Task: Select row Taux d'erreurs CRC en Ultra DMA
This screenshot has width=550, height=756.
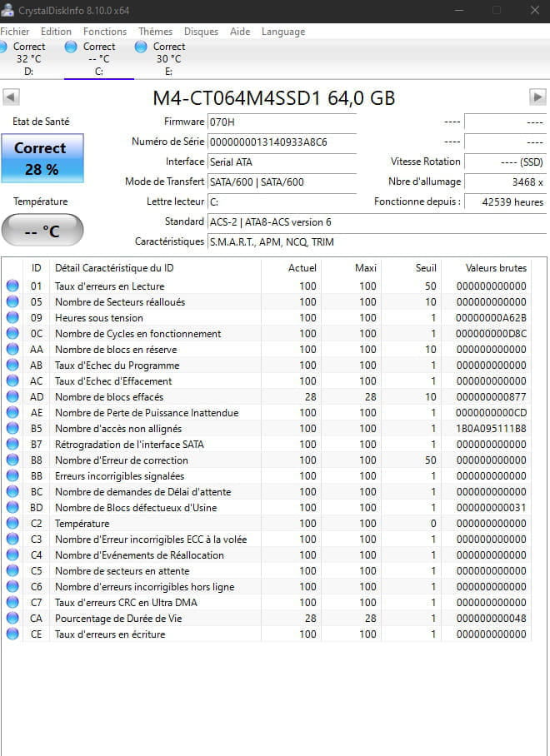Action: tap(267, 602)
